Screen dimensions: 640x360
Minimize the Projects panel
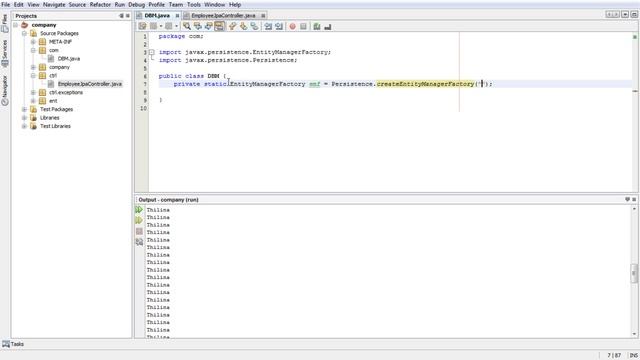[121, 16]
